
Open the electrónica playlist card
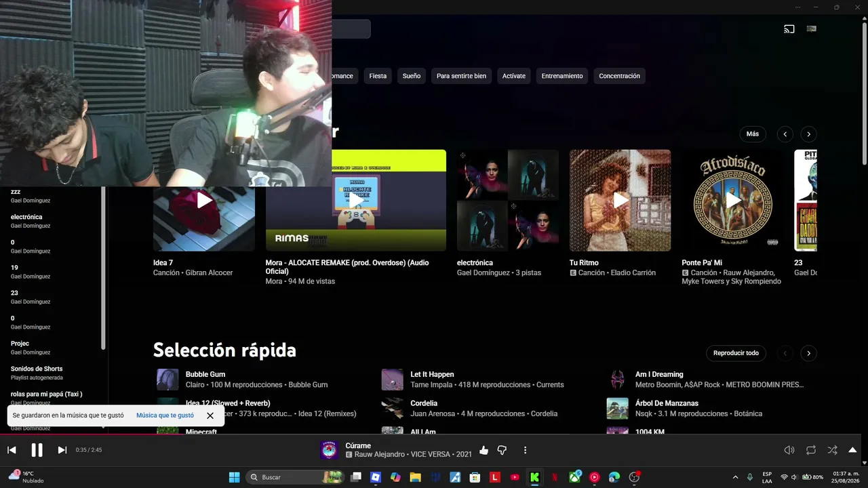click(x=508, y=201)
